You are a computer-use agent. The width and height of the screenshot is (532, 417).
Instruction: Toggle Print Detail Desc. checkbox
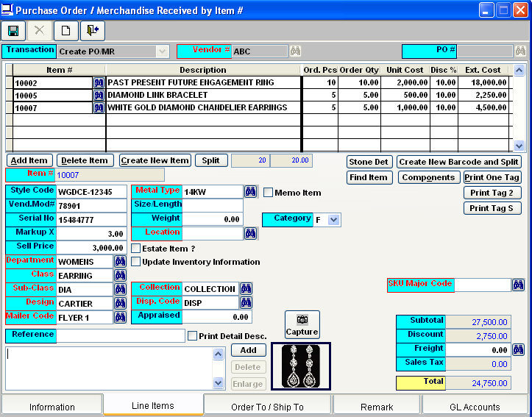click(193, 336)
